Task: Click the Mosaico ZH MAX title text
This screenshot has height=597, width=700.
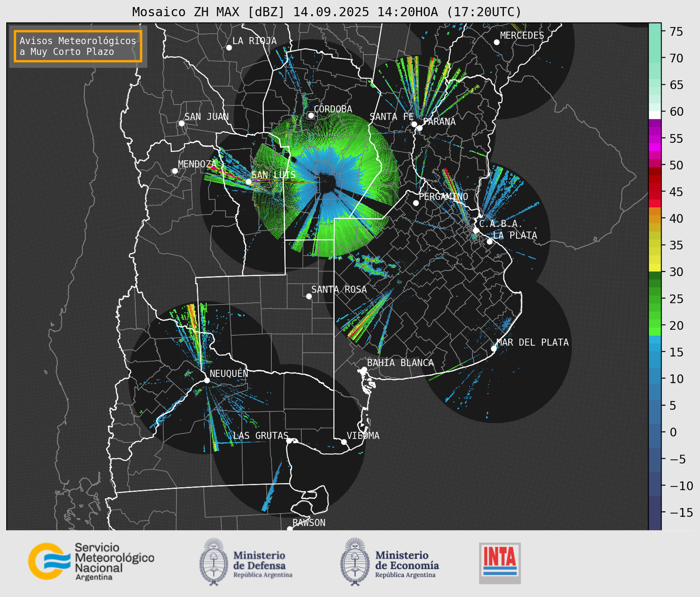Action: [x=326, y=12]
